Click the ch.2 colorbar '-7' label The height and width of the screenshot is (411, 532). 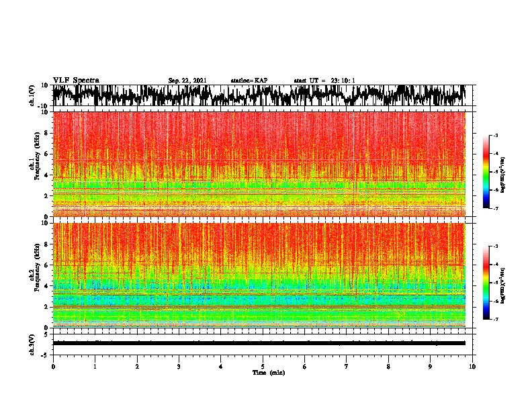click(x=495, y=319)
